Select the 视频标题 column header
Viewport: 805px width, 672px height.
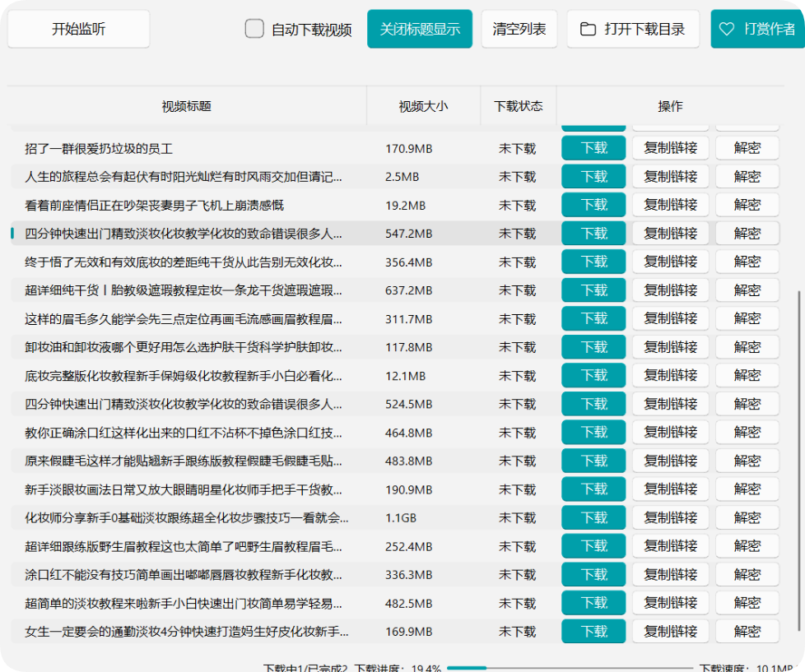[x=186, y=106]
